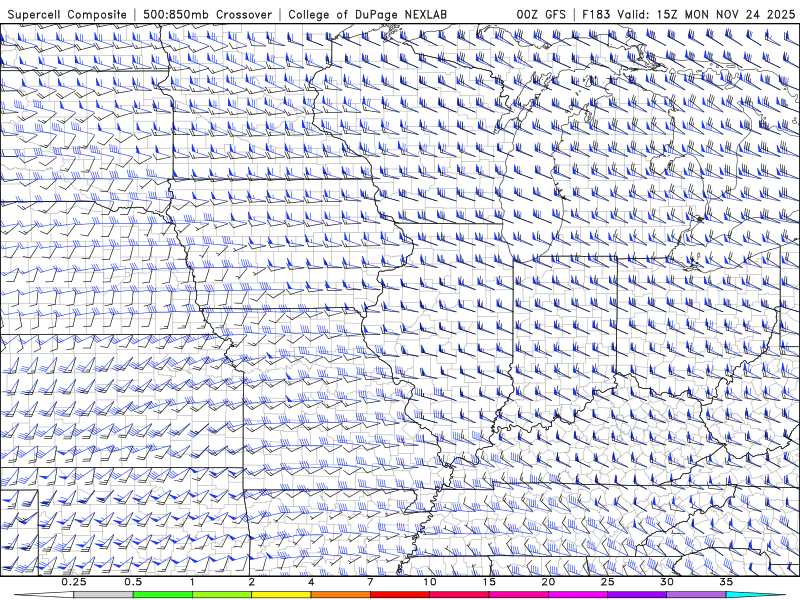Click the gray 0.25–0.5 color bar segment
This screenshot has width=800, height=600.
pos(103,595)
